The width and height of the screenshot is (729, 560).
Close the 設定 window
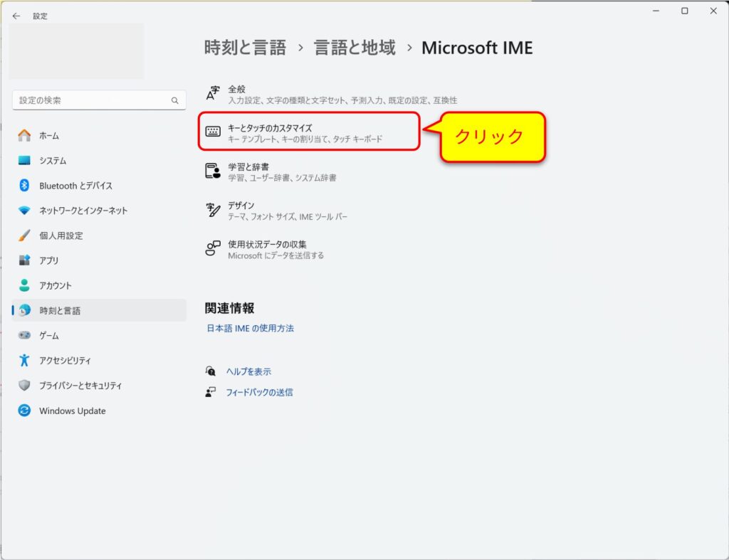point(713,11)
